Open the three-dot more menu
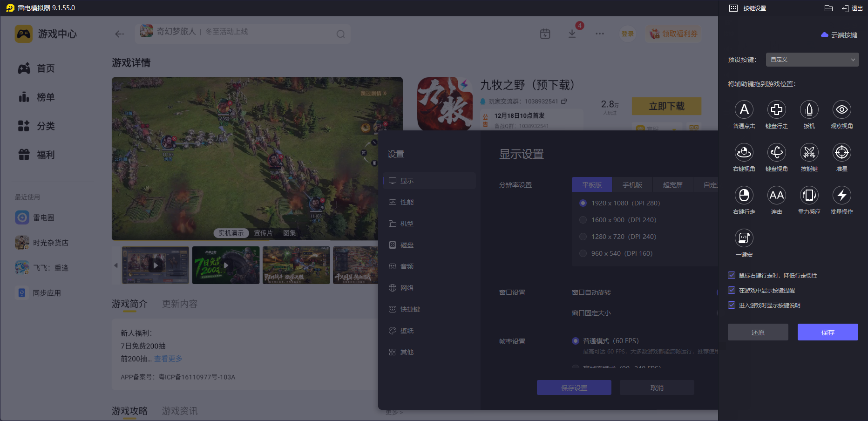The image size is (868, 421). [600, 34]
